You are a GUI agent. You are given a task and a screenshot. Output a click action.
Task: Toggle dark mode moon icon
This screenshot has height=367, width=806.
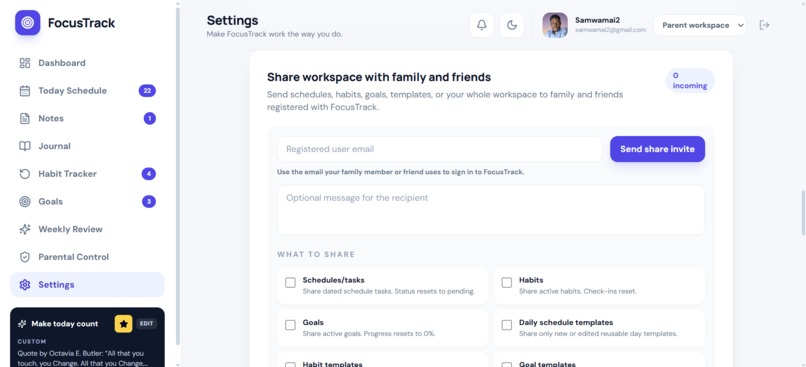tap(512, 25)
